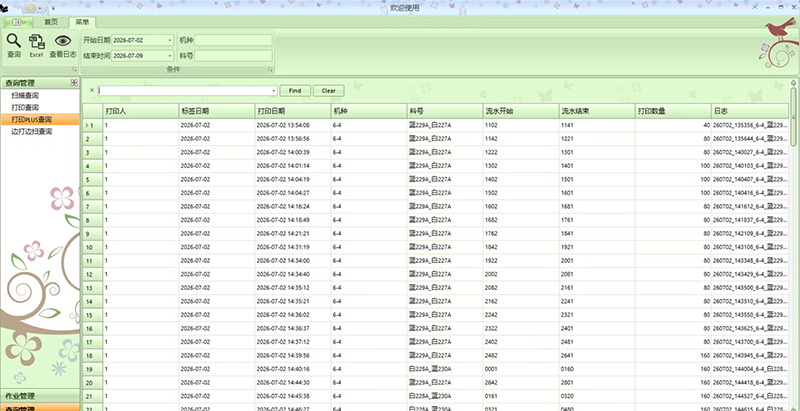Viewport: 800px width, 411px height.
Task: Click into the find search text box
Action: pyautogui.click(x=184, y=91)
